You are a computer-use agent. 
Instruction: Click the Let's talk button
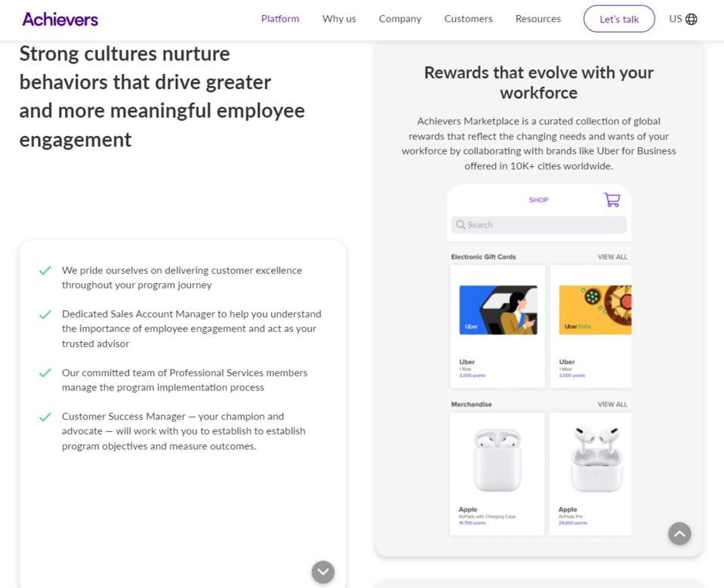click(x=619, y=19)
